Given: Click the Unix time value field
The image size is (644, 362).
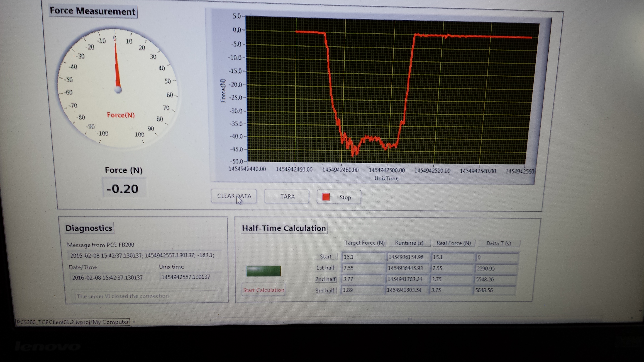Looking at the screenshot, I should [186, 277].
